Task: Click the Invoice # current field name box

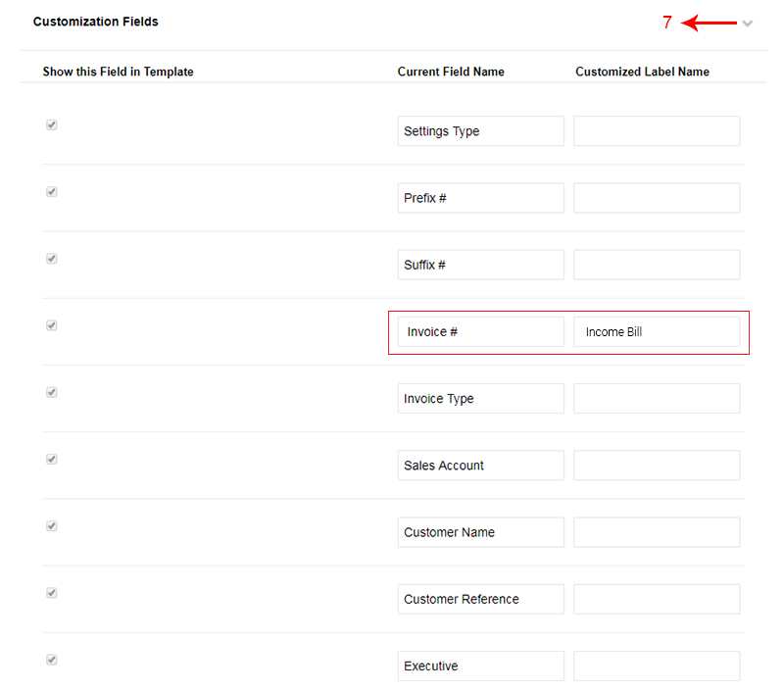Action: [481, 331]
